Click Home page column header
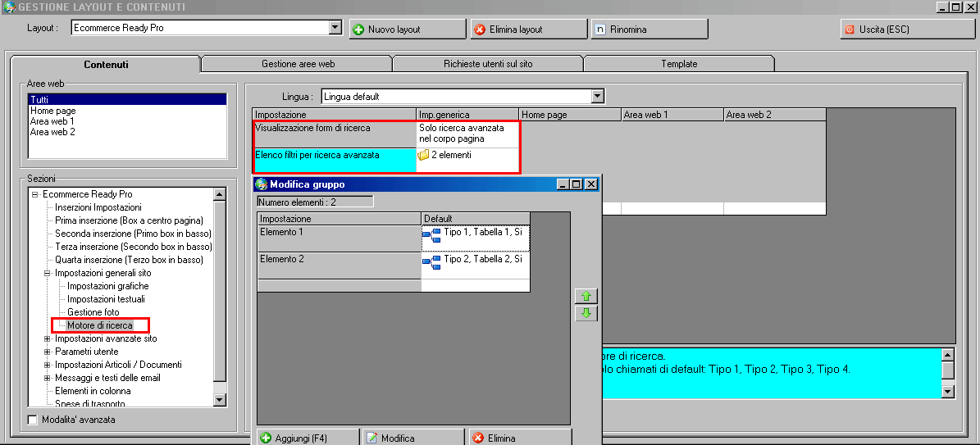Viewport: 980px width, 445px height. [570, 115]
